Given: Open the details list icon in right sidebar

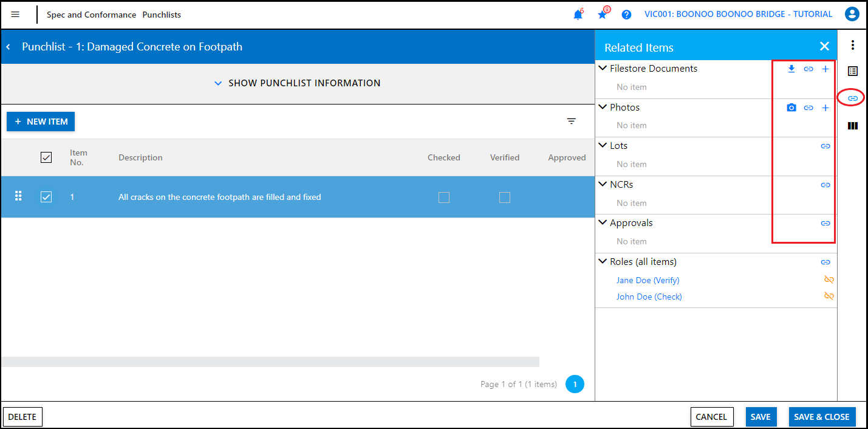Looking at the screenshot, I should pos(853,71).
